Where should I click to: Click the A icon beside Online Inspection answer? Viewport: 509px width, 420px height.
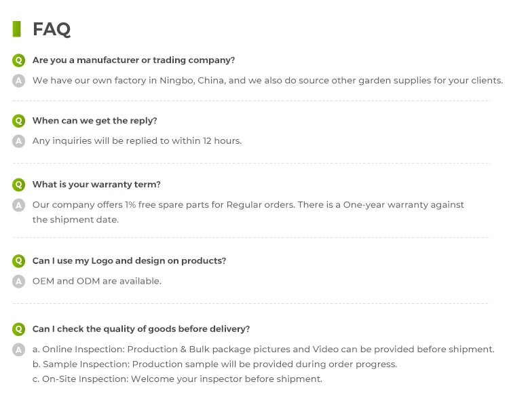click(18, 349)
